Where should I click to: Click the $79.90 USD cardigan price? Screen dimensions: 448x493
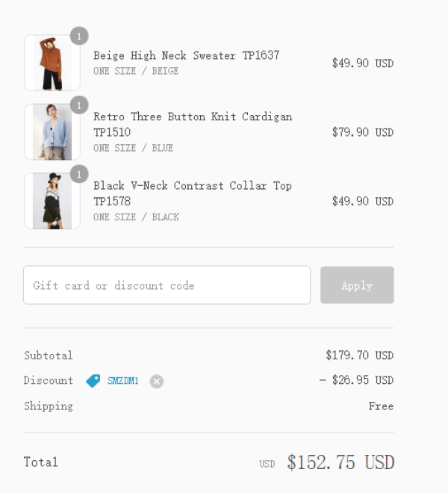(363, 132)
